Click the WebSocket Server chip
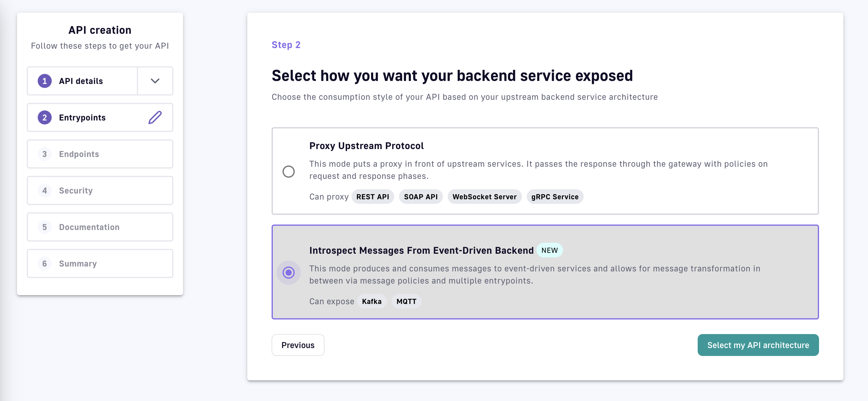This screenshot has height=401, width=868. pos(484,197)
